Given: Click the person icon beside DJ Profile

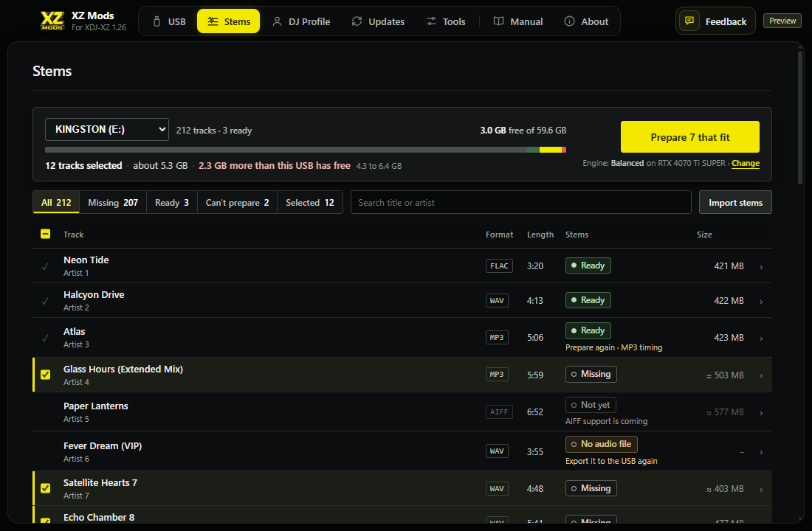Looking at the screenshot, I should [x=277, y=21].
